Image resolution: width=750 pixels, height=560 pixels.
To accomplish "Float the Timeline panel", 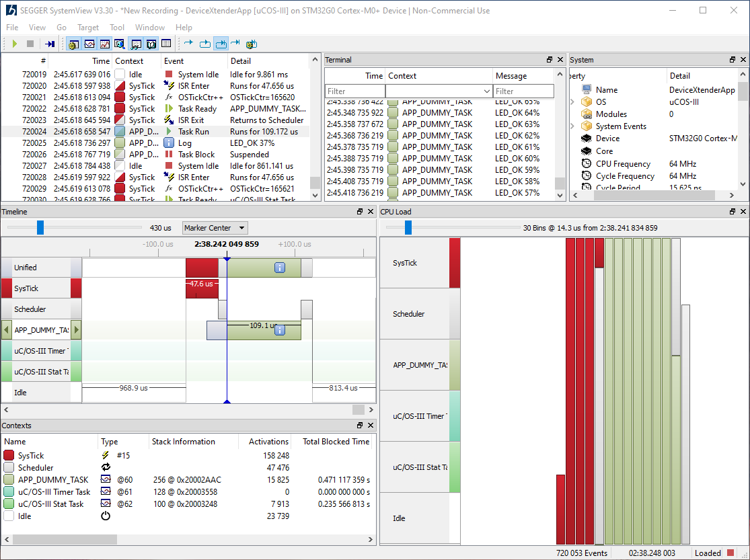I will coord(360,211).
